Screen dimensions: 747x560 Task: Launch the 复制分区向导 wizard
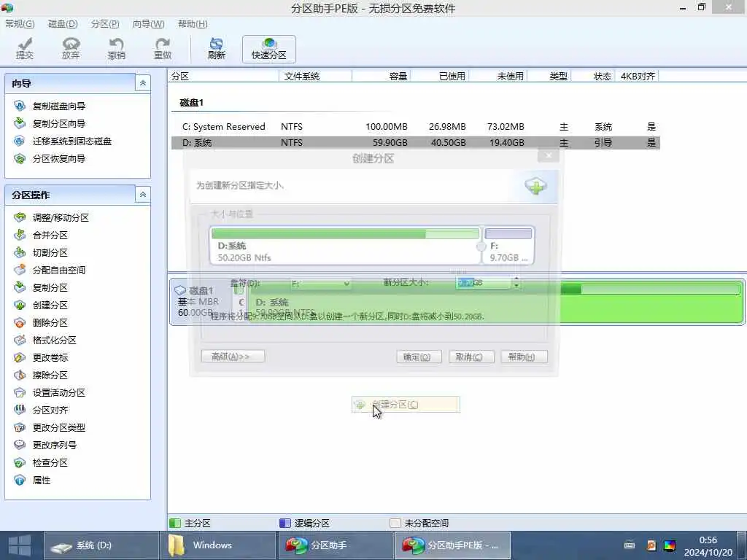tap(58, 124)
